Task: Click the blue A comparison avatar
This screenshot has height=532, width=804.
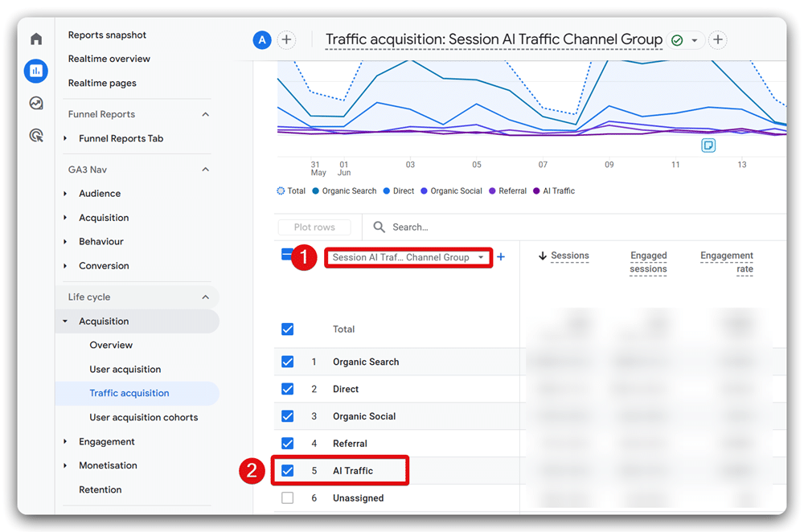Action: pyautogui.click(x=262, y=39)
